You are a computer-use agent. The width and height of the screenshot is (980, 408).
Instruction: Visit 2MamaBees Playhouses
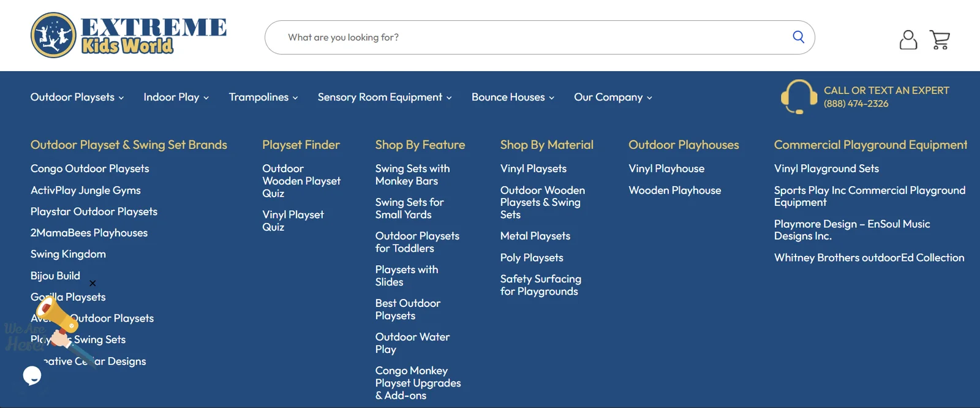point(89,233)
